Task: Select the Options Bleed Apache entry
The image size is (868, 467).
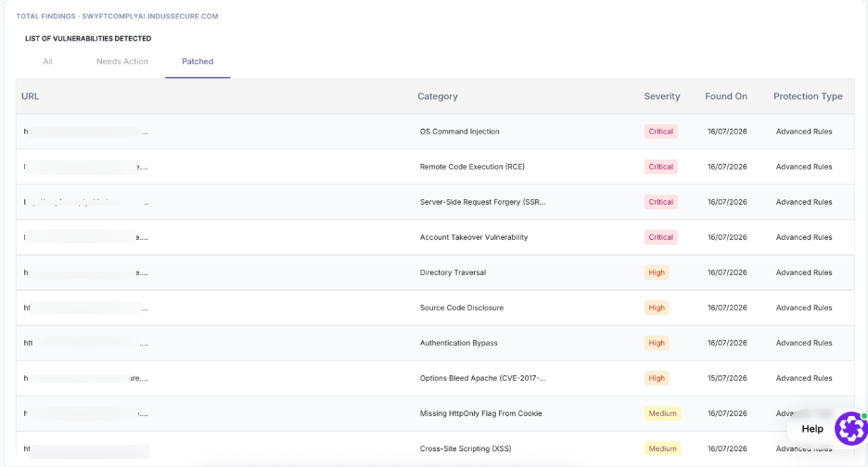Action: point(483,378)
